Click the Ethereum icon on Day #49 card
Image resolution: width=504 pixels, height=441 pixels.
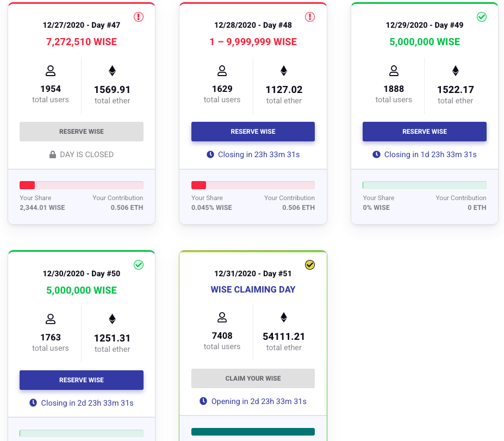456,71
